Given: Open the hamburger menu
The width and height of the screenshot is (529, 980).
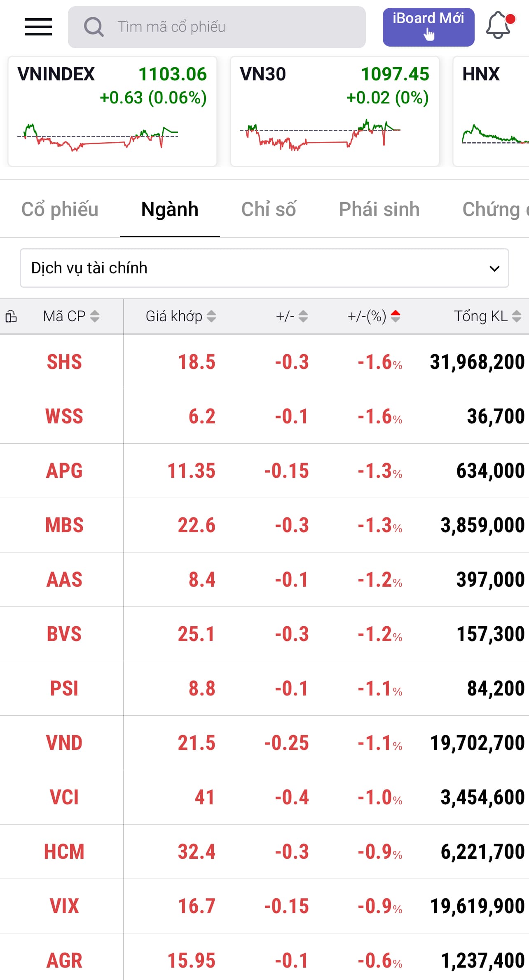Looking at the screenshot, I should pyautogui.click(x=38, y=27).
